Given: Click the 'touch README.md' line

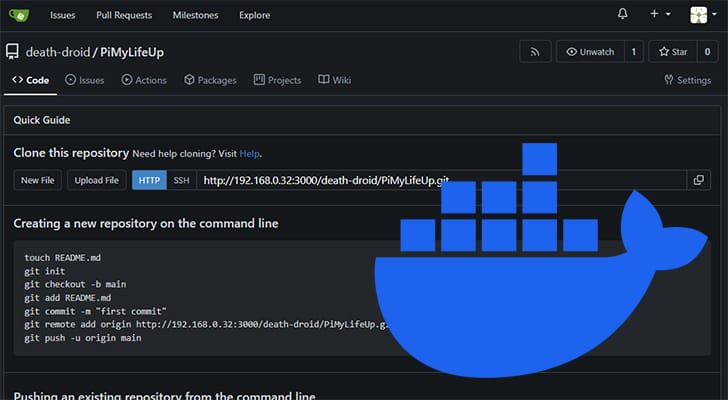Looking at the screenshot, I should tap(63, 258).
